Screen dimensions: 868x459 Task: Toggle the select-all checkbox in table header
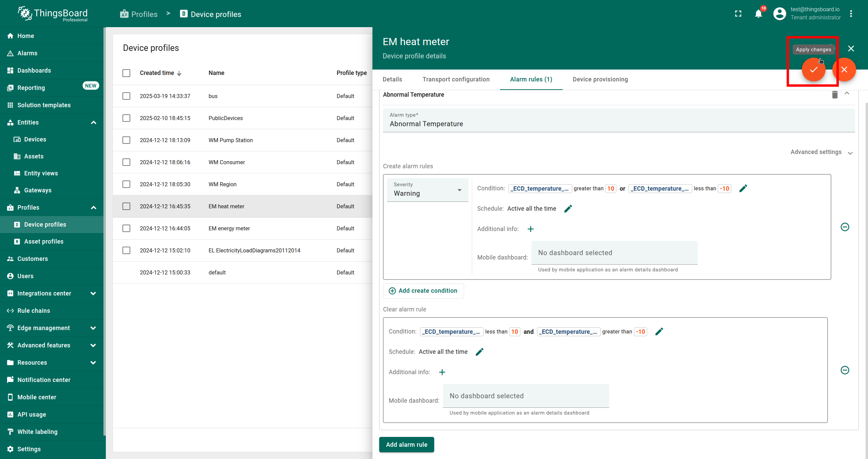click(x=126, y=73)
